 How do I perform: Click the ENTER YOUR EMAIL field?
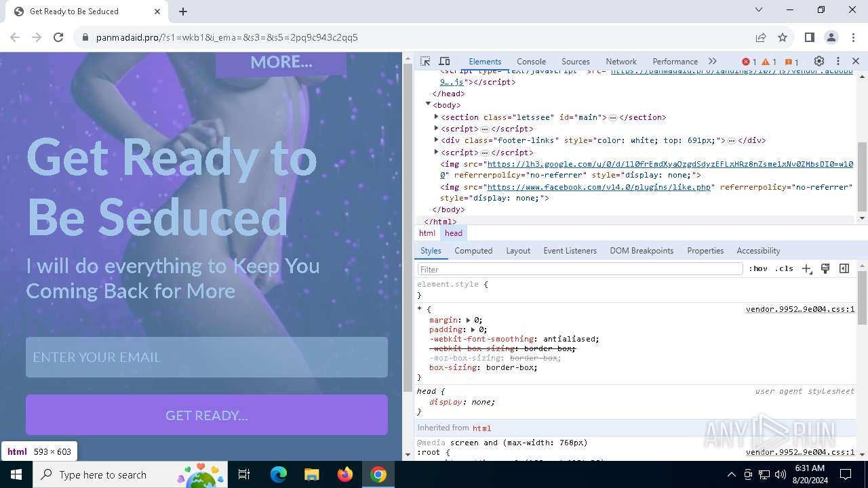[x=207, y=357]
